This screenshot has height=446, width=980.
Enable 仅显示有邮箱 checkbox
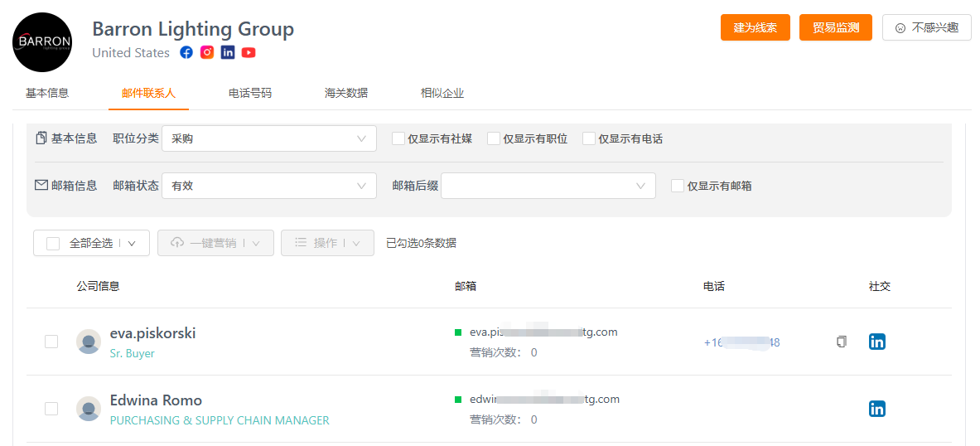[678, 186]
